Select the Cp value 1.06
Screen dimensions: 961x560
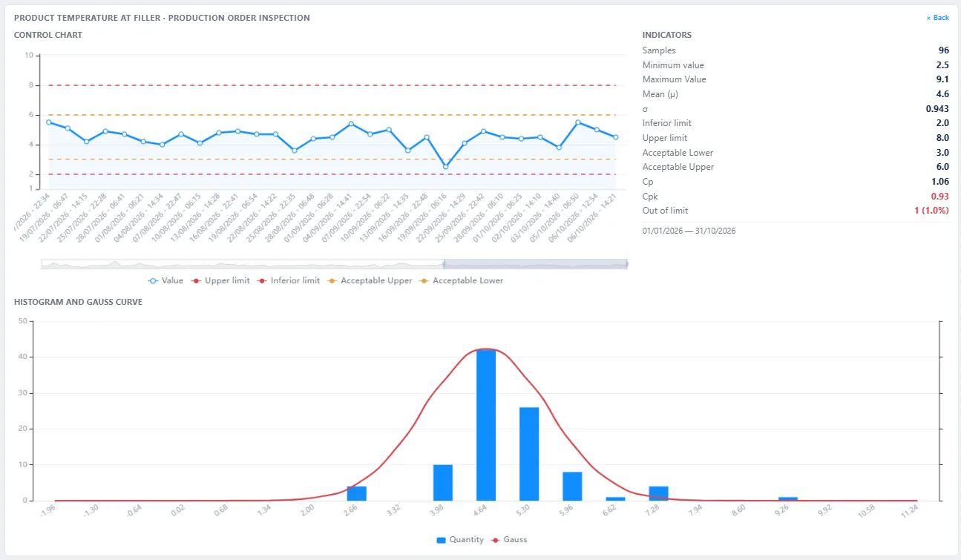tap(940, 182)
